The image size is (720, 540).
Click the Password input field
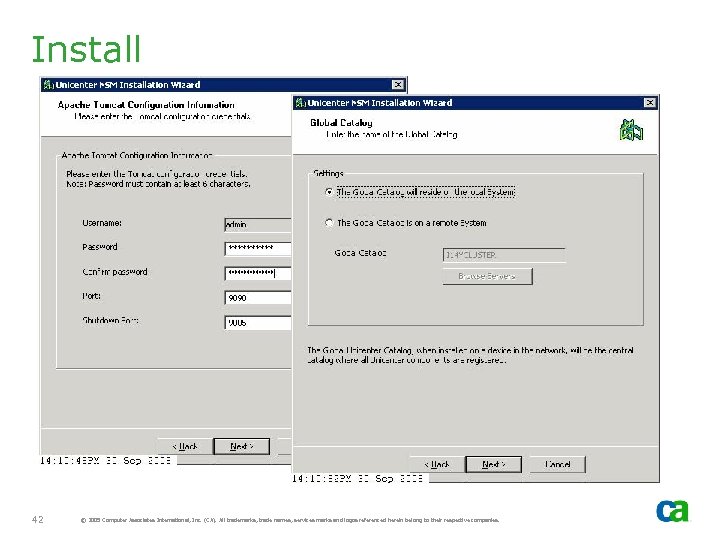point(258,248)
